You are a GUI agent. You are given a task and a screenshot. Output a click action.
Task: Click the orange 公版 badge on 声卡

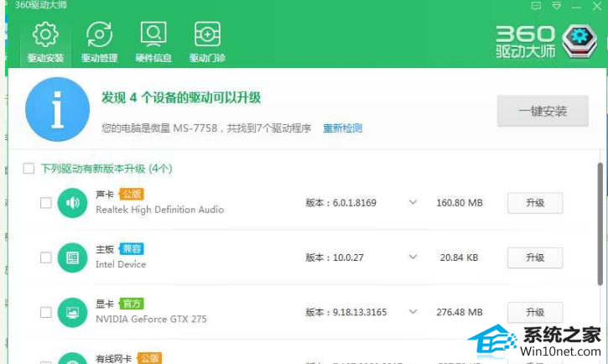pos(132,194)
